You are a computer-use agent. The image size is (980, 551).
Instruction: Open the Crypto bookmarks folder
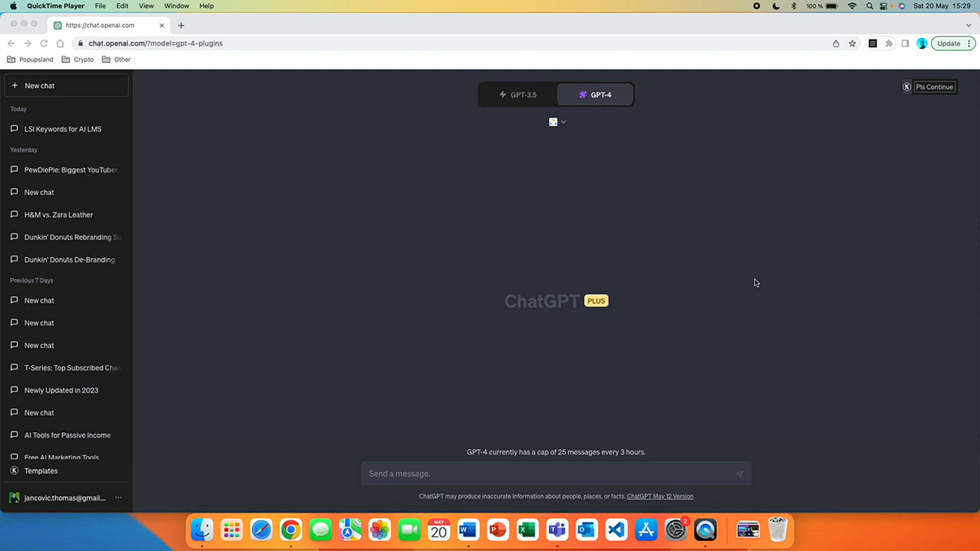[78, 59]
